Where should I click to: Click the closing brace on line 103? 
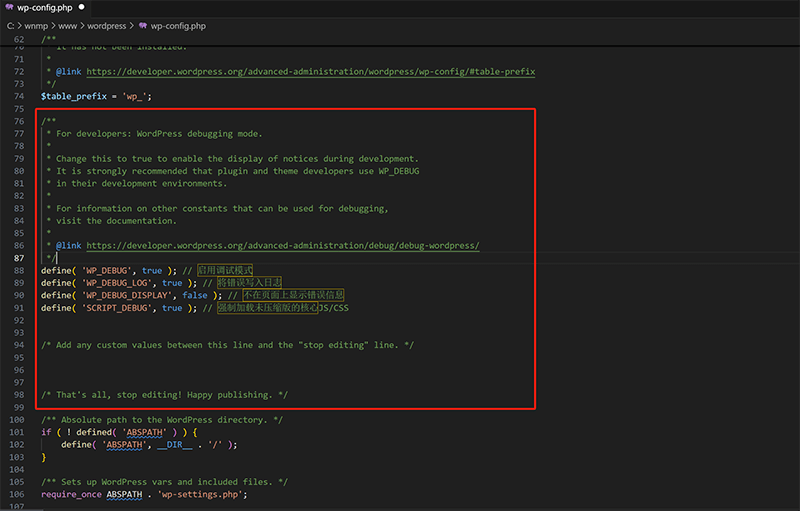tap(44, 457)
